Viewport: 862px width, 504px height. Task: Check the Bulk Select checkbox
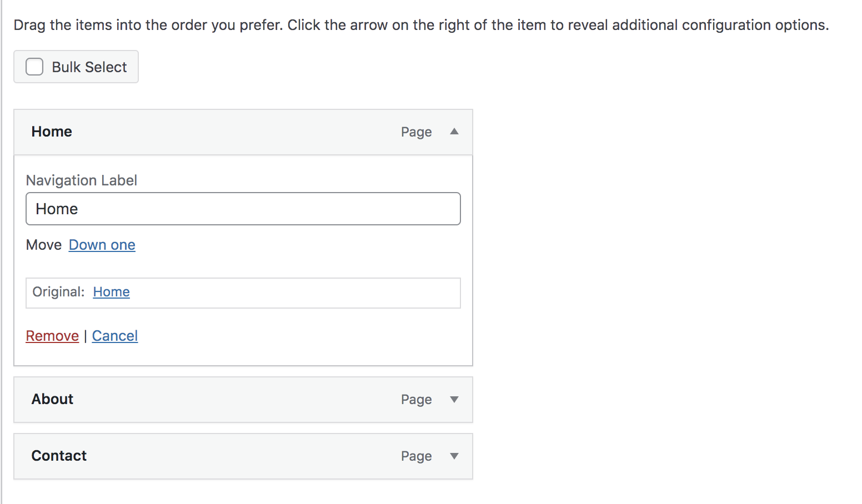[x=34, y=66]
